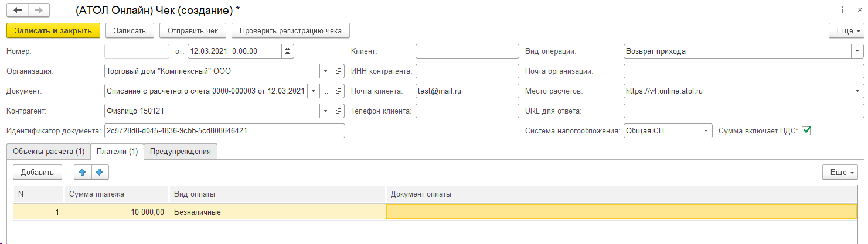Expand Система налогообложения dropdown
Viewport: 868px width, 244px height.
[x=706, y=130]
